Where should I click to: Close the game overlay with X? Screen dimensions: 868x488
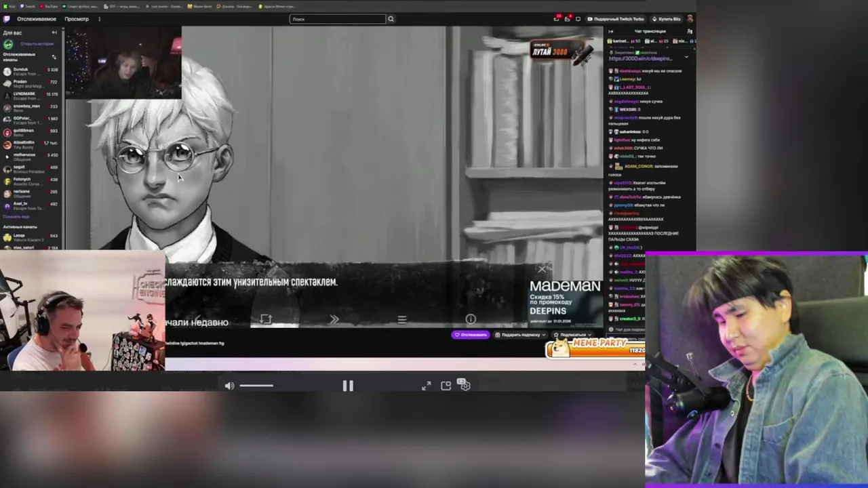click(x=542, y=269)
